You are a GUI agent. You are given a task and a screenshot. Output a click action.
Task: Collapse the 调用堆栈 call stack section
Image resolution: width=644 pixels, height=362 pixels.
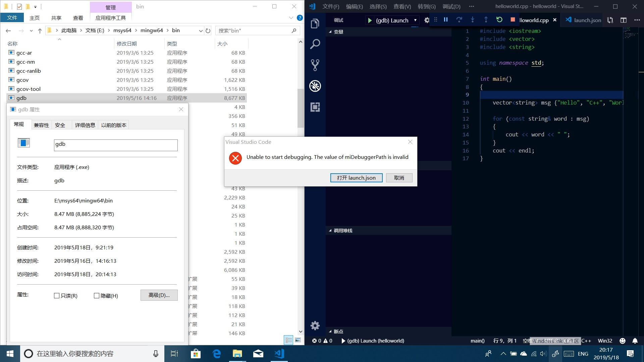(342, 231)
